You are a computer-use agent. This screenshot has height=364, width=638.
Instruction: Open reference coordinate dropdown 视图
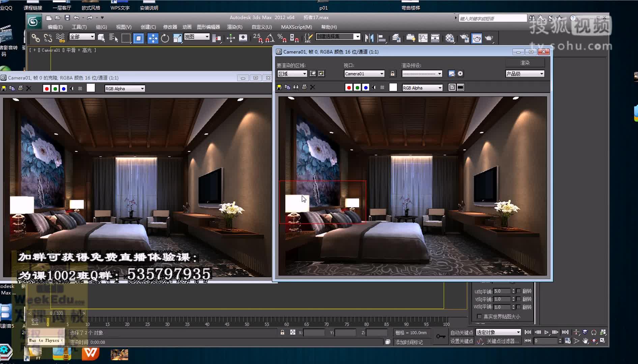point(197,37)
